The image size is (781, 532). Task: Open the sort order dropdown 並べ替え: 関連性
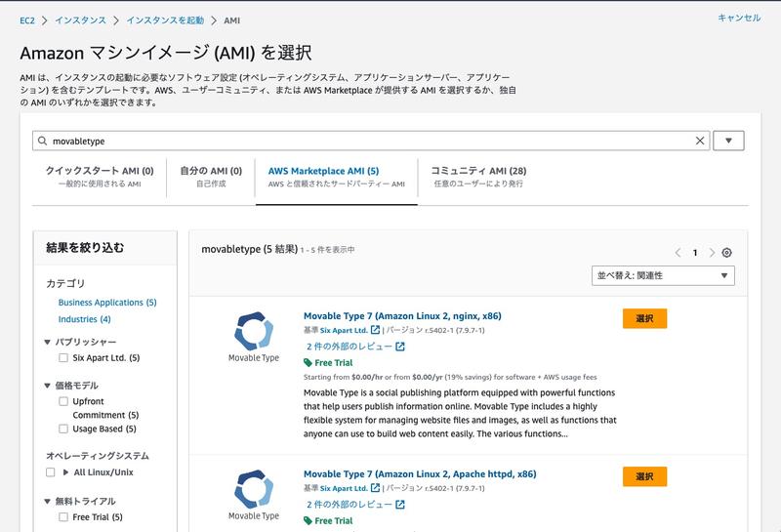coord(663,275)
